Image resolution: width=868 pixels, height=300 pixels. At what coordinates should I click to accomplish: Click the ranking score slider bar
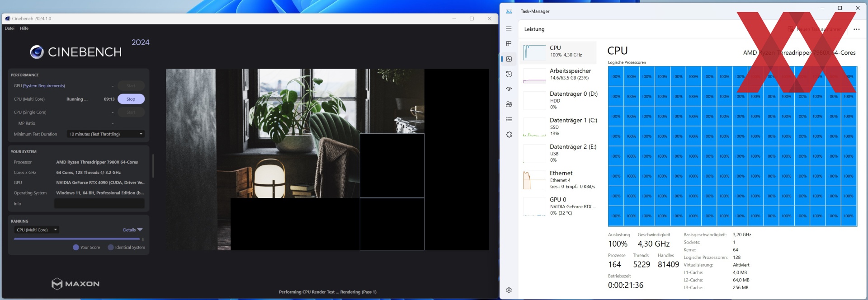click(77, 239)
